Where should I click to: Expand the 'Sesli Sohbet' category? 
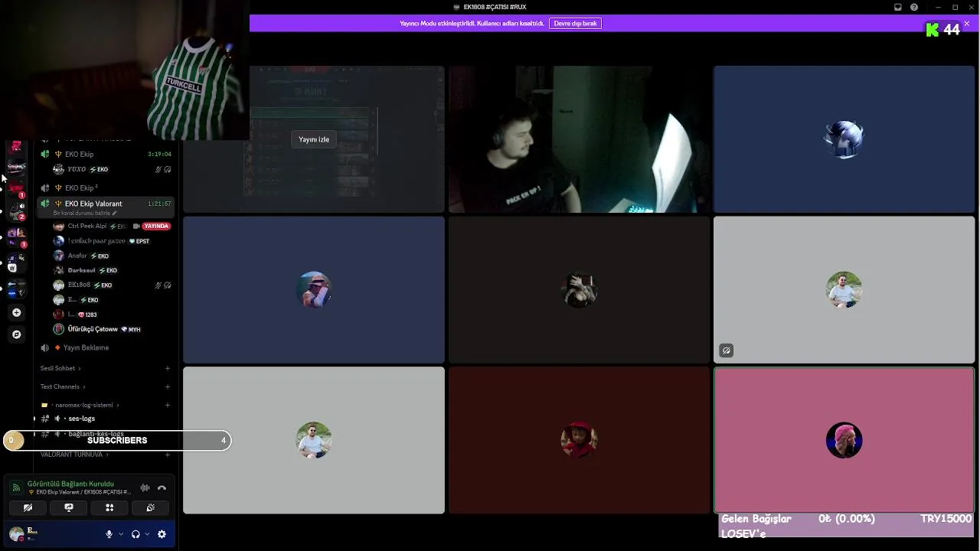point(60,368)
